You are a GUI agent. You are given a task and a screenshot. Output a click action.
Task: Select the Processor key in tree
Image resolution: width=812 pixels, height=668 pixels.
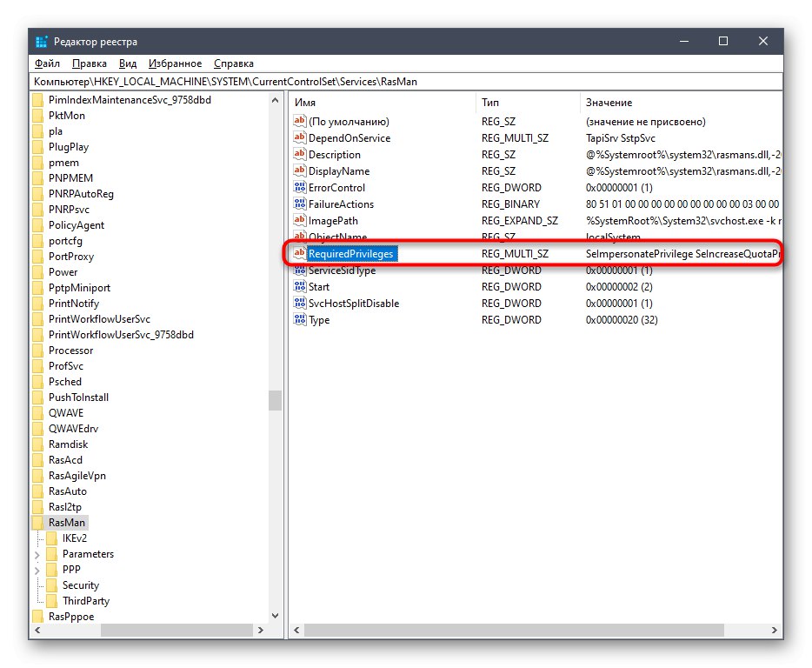71,351
